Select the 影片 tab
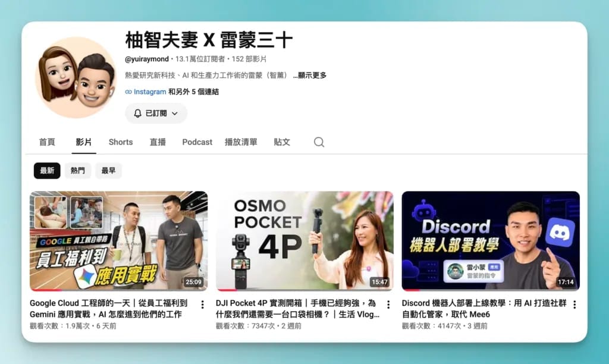Screen dimensions: 609x364 click(83, 142)
